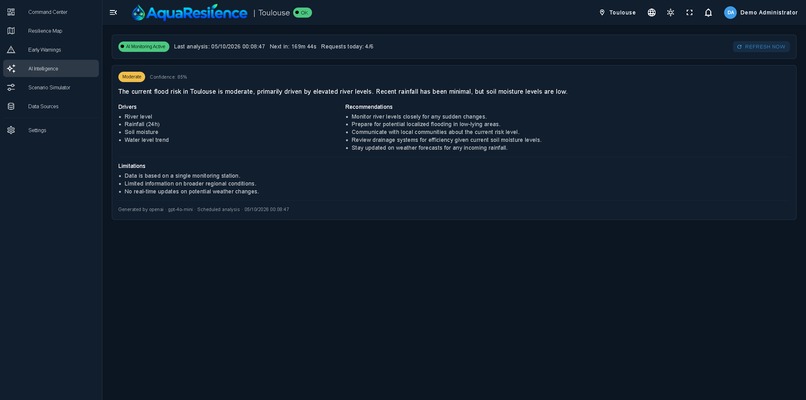This screenshot has height=400, width=806.
Task: Click the location pin icon
Action: tap(602, 12)
